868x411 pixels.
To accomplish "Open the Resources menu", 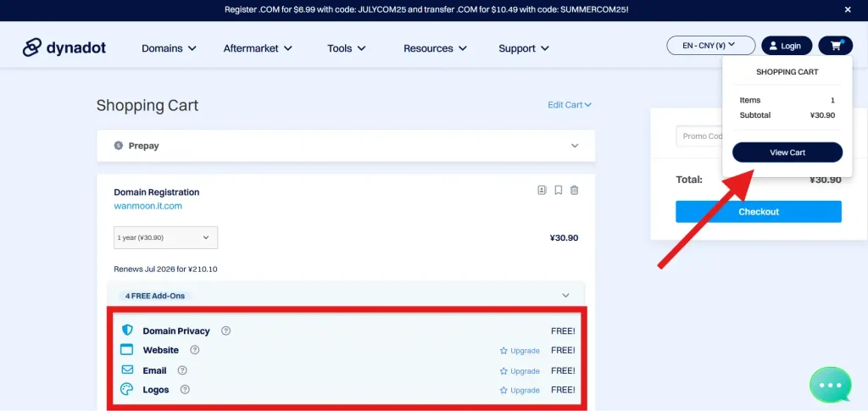I will [x=435, y=48].
